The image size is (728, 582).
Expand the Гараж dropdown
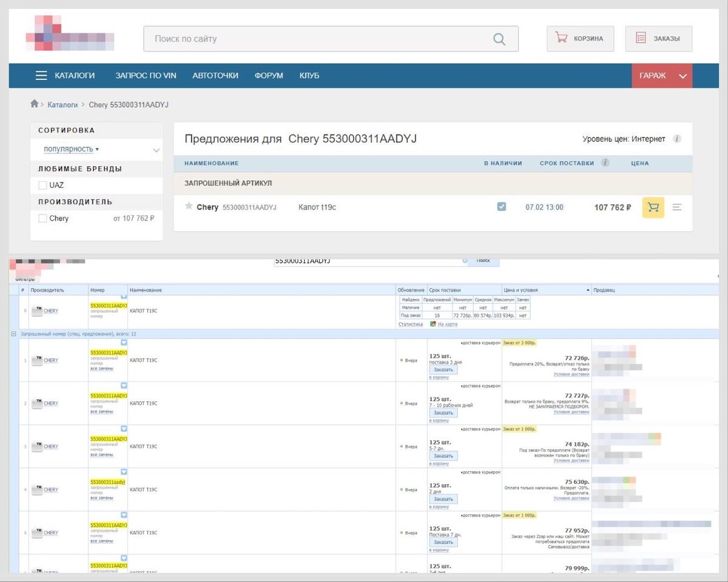662,76
